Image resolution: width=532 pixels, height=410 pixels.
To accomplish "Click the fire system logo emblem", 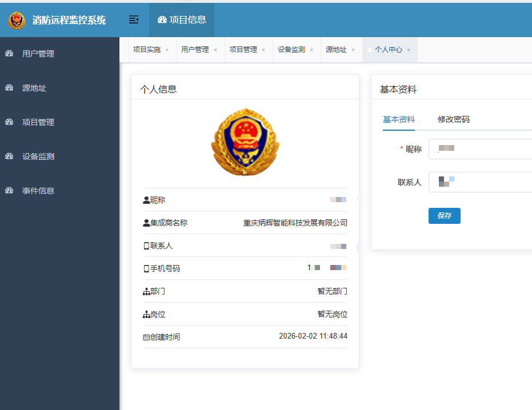I will click(x=17, y=21).
